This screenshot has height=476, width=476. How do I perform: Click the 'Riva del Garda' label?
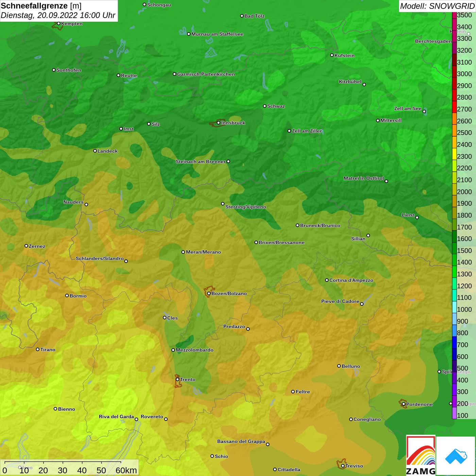(x=116, y=417)
